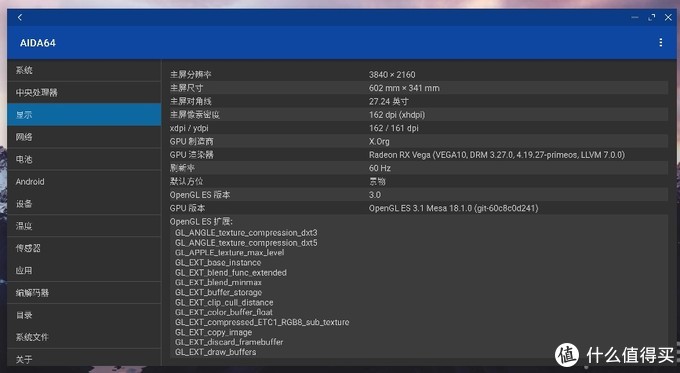The image size is (680, 373).
Task: Click the 602 mm × 341 mm value
Action: 404,88
